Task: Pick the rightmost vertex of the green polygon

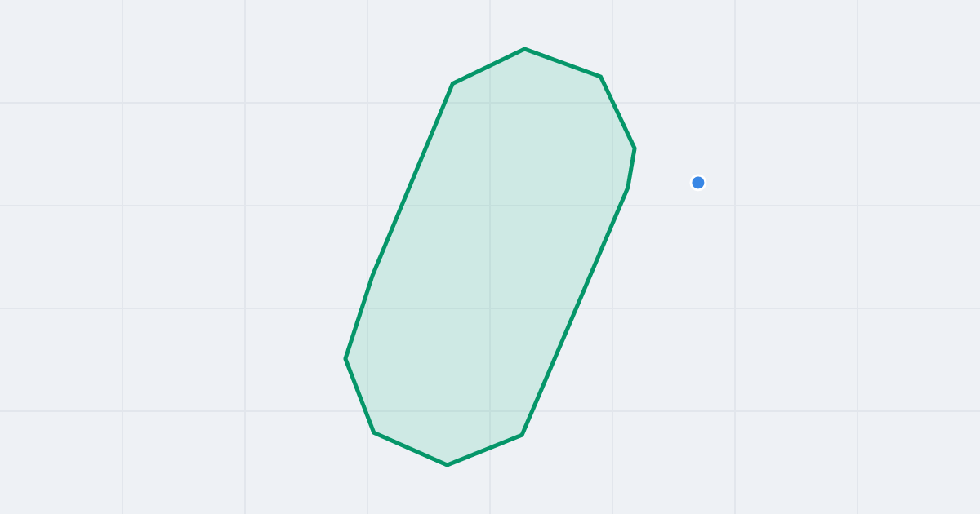Action: point(635,148)
